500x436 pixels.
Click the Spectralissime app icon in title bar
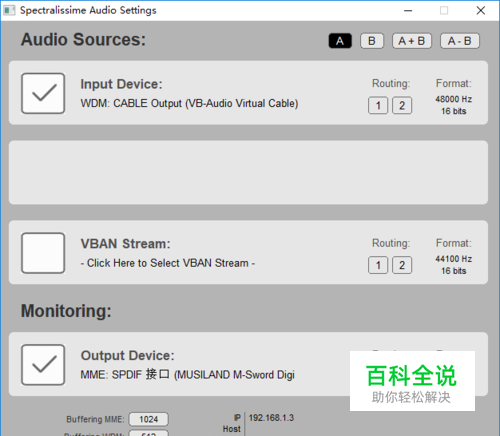(x=9, y=10)
